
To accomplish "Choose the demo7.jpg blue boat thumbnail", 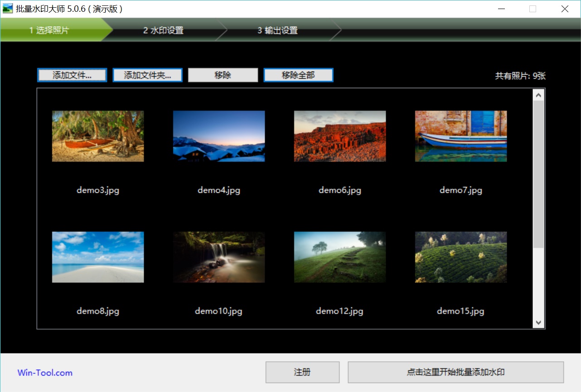I will coord(461,136).
